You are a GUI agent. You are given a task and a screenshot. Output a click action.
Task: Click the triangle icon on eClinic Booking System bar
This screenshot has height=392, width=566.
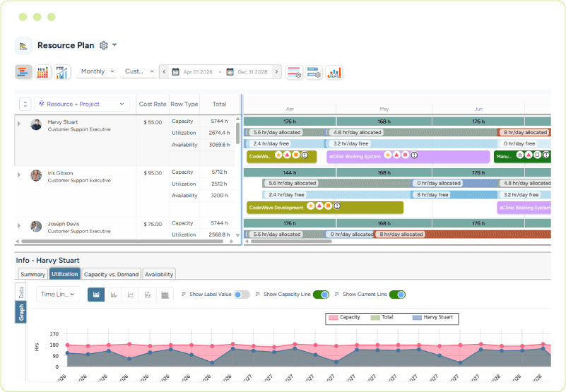[x=396, y=155]
